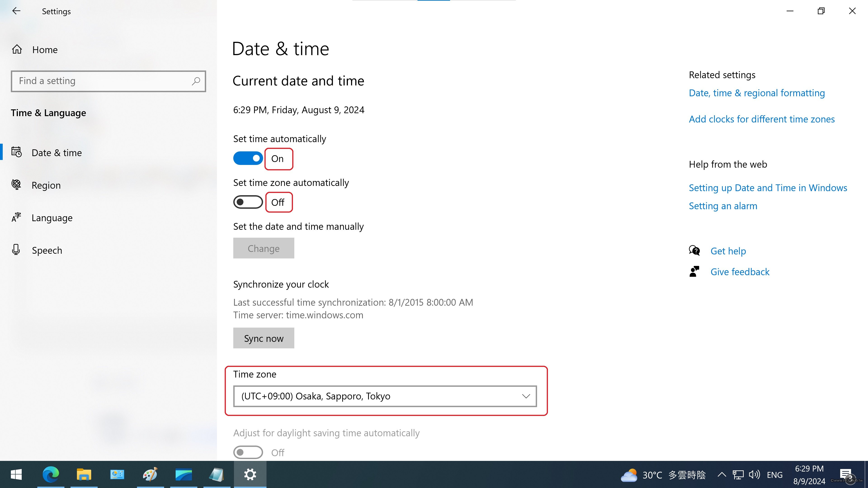Open the ENG input language switcher
Screen dimensions: 868x488
[774, 475]
